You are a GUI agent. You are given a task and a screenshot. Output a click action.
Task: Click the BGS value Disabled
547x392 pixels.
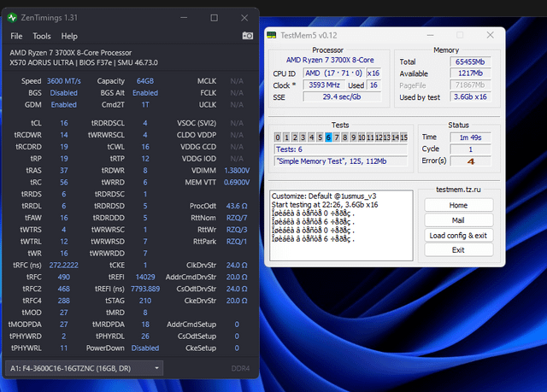(64, 93)
